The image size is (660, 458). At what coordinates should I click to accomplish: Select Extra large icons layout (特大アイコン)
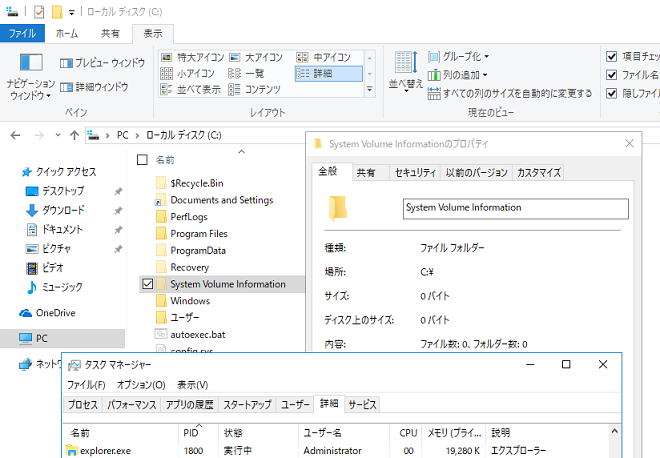(192, 57)
